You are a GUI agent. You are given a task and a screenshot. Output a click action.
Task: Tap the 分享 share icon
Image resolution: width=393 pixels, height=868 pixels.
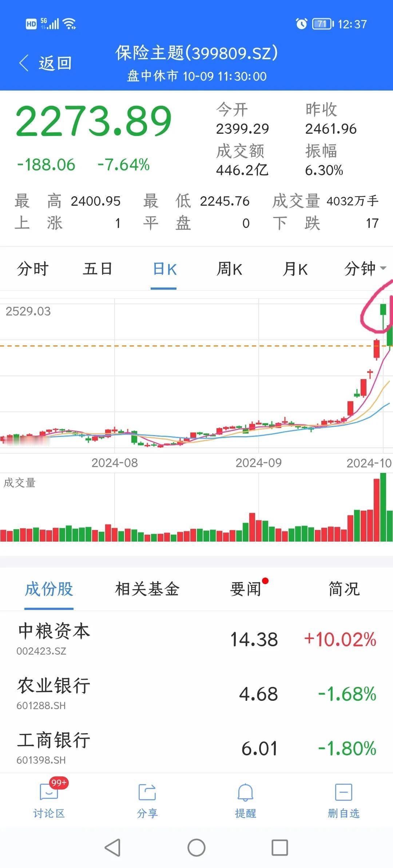[147, 792]
